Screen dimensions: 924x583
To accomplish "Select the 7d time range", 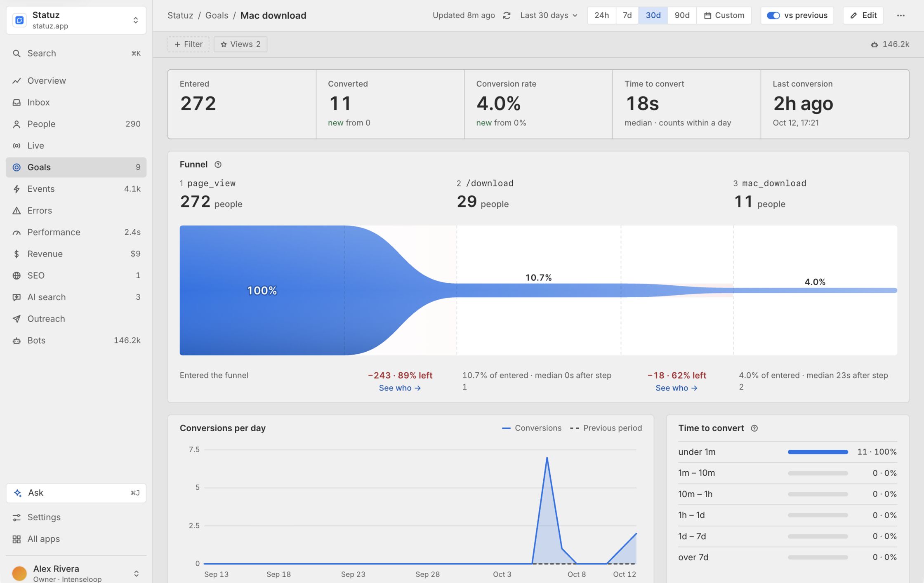I will click(627, 16).
